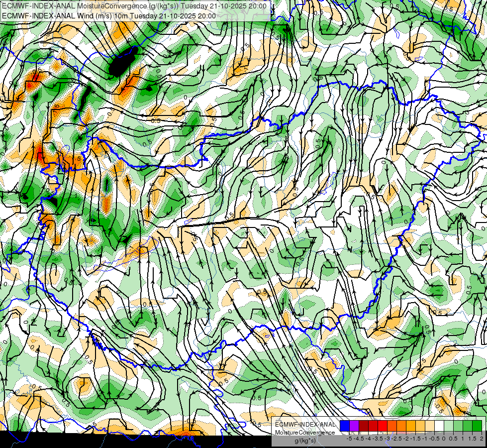Click legend swatch between -2 and -1.5
This screenshot has width=487, height=448.
point(411,426)
